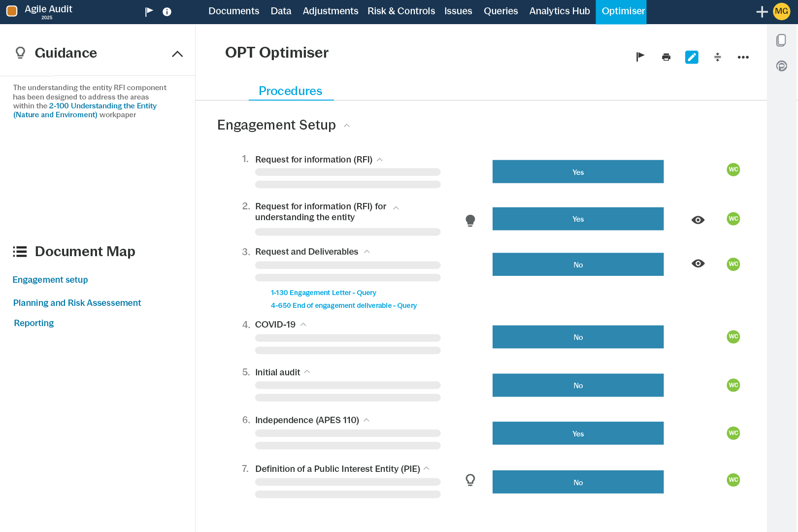Click WC sign-off badge for Request for information (RFI)
The width and height of the screenshot is (798, 532).
pos(733,169)
